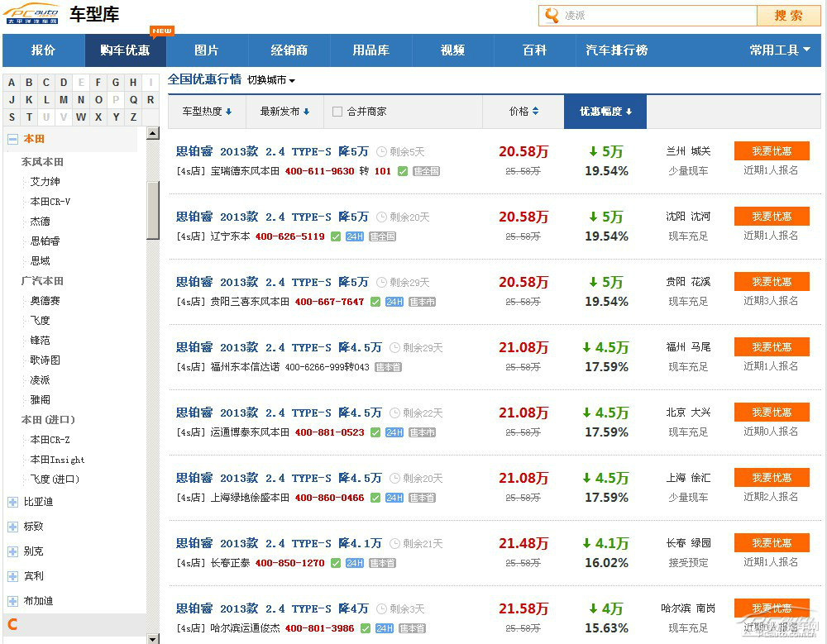
Task: Sort listings by 价格
Action: [x=523, y=112]
